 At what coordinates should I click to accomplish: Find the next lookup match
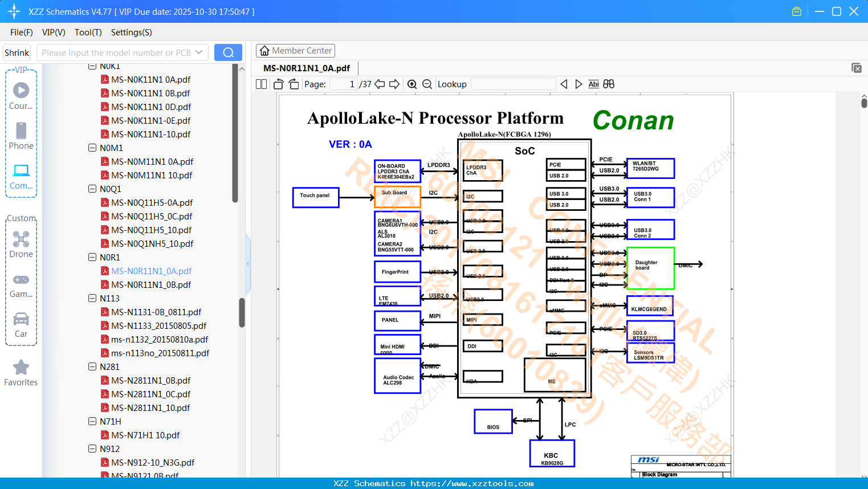pos(578,84)
